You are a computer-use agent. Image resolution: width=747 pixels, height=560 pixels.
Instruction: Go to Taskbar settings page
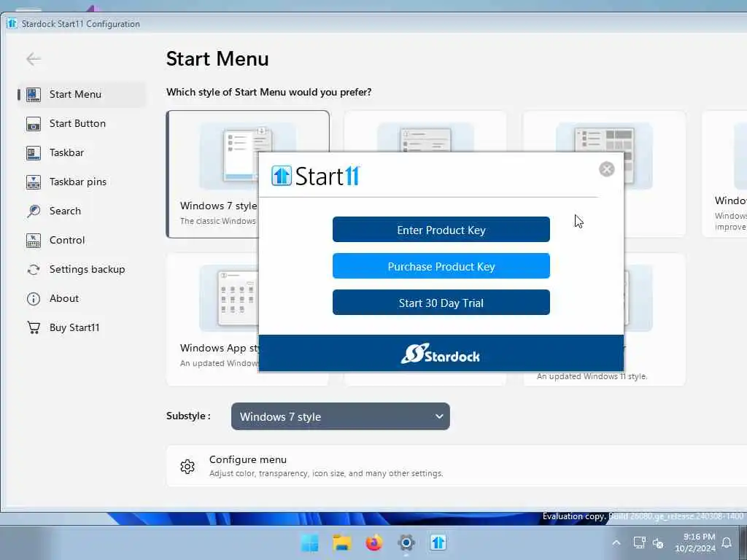(x=82, y=153)
